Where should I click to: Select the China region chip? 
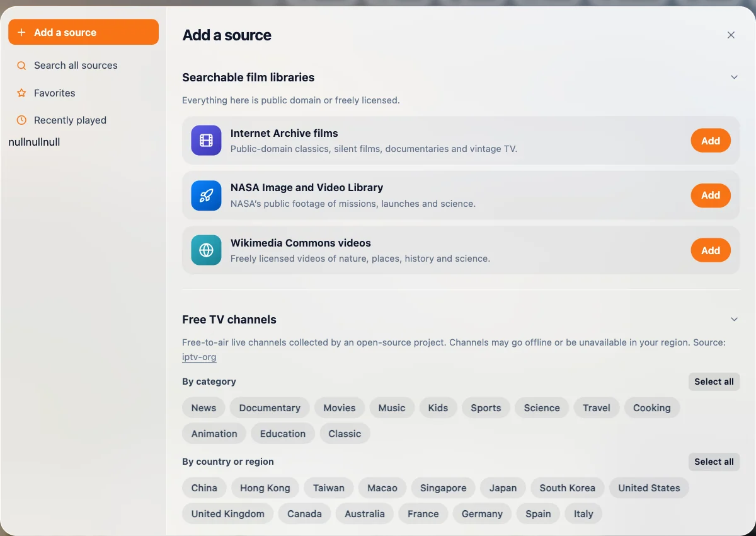(204, 488)
